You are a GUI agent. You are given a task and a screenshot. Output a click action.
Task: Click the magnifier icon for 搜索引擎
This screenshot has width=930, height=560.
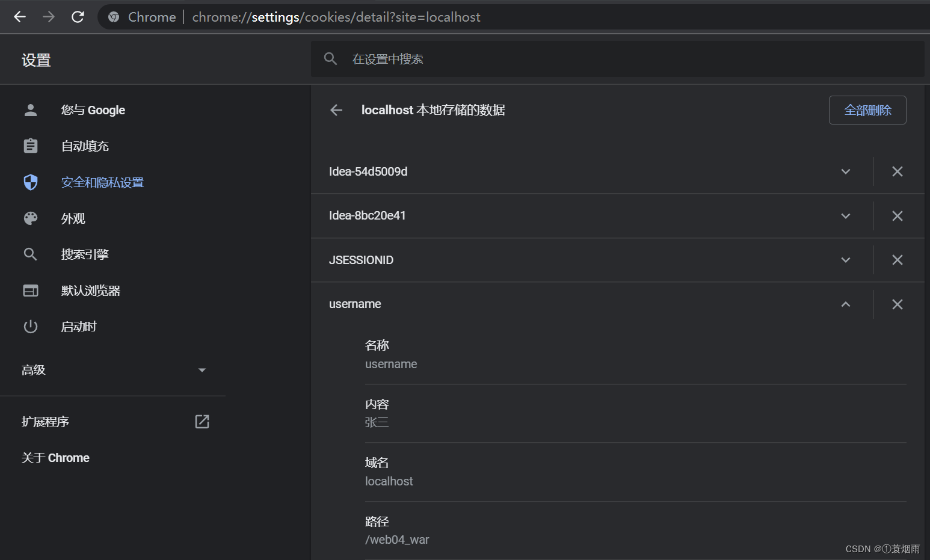31,254
